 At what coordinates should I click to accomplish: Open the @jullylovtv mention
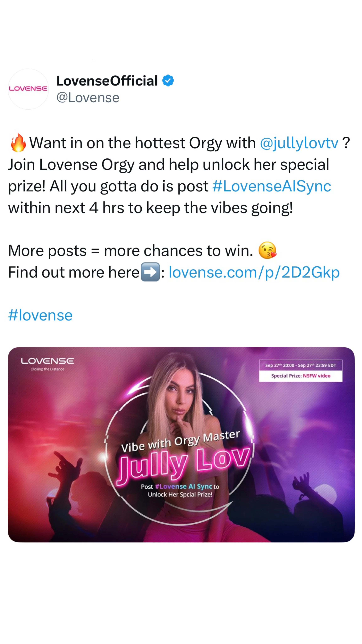click(299, 143)
